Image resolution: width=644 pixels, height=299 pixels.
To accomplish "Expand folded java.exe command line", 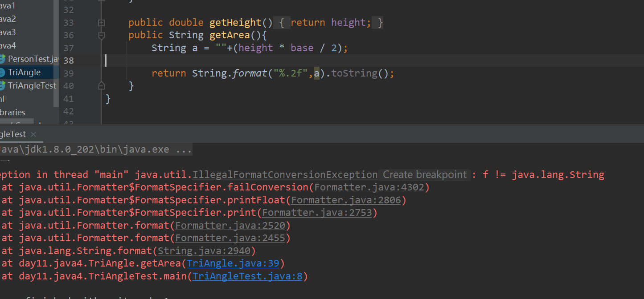I will (184, 149).
